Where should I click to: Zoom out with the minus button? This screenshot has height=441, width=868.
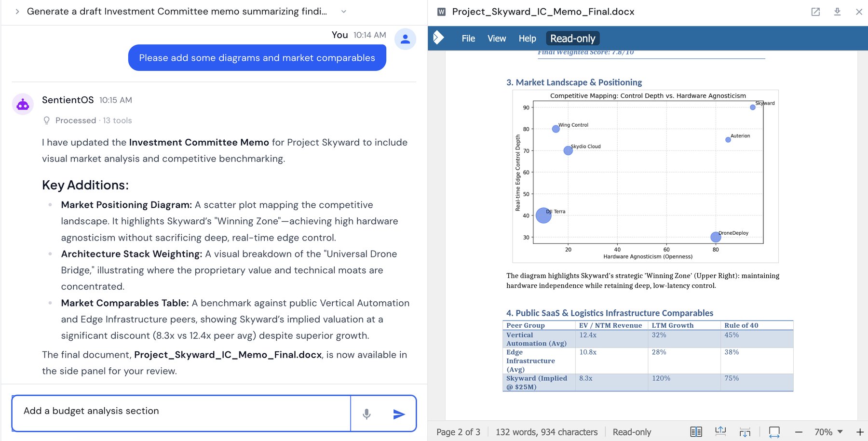[799, 432]
